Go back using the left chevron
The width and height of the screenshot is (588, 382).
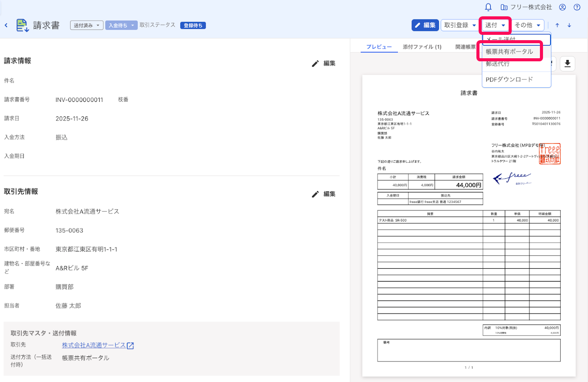(x=6, y=25)
